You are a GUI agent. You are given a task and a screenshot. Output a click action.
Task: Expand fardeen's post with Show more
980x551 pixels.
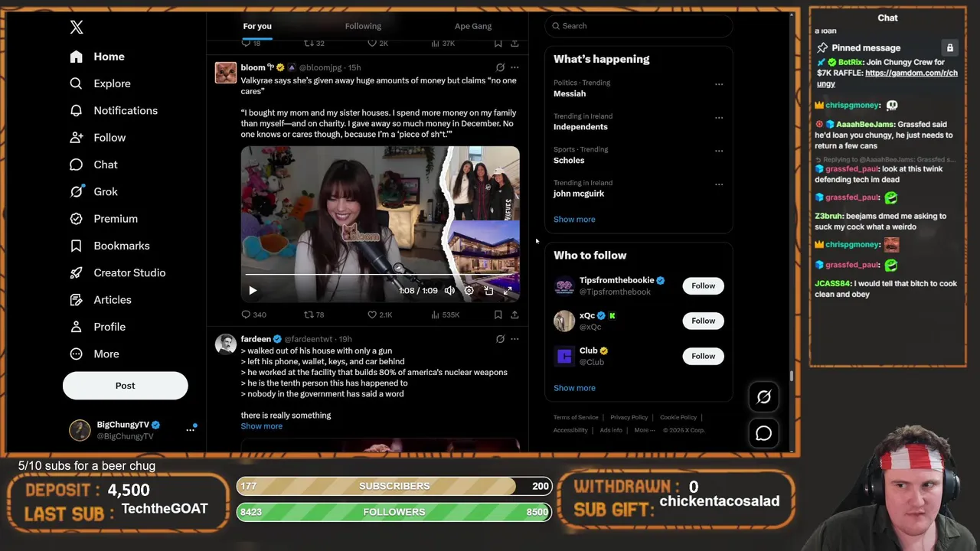(261, 426)
